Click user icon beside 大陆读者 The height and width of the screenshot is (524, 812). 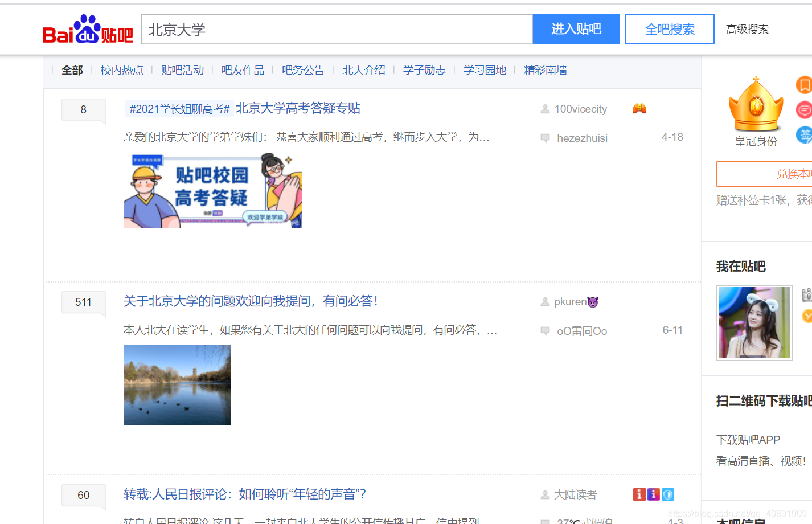click(545, 495)
